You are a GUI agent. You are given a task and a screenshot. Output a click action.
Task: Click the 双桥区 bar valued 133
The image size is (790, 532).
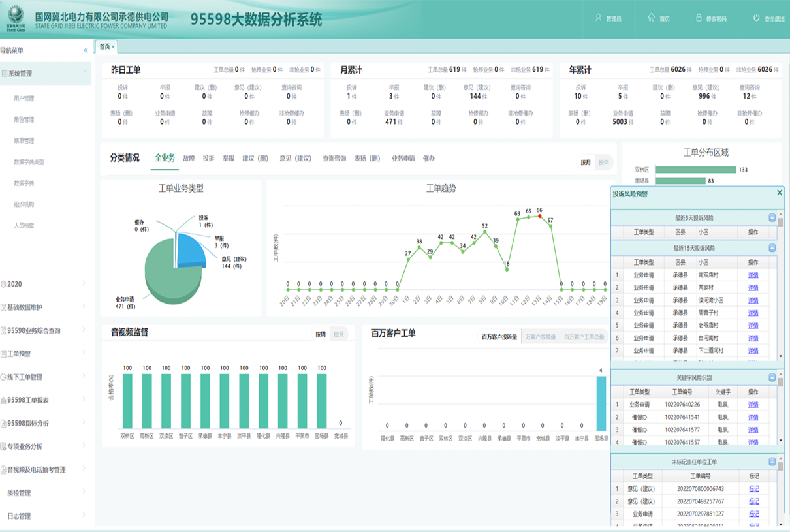click(695, 170)
